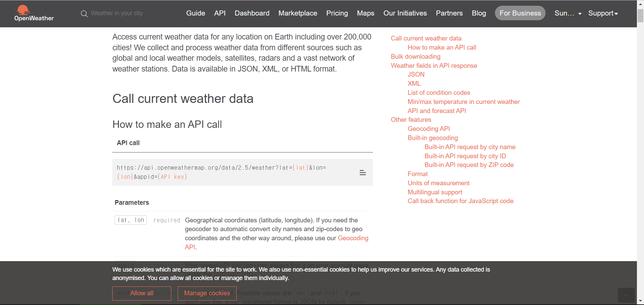Screen dimensions: 644x305
Task: Click the 'How to make an API call' heading
Action: [x=167, y=124]
